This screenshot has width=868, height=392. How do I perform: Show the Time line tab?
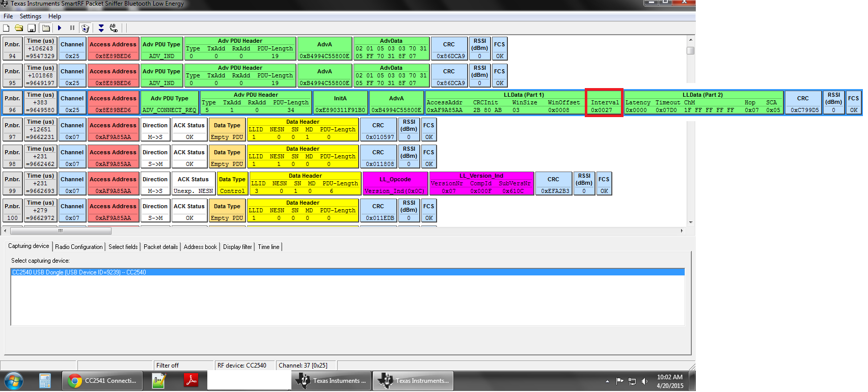click(x=268, y=247)
